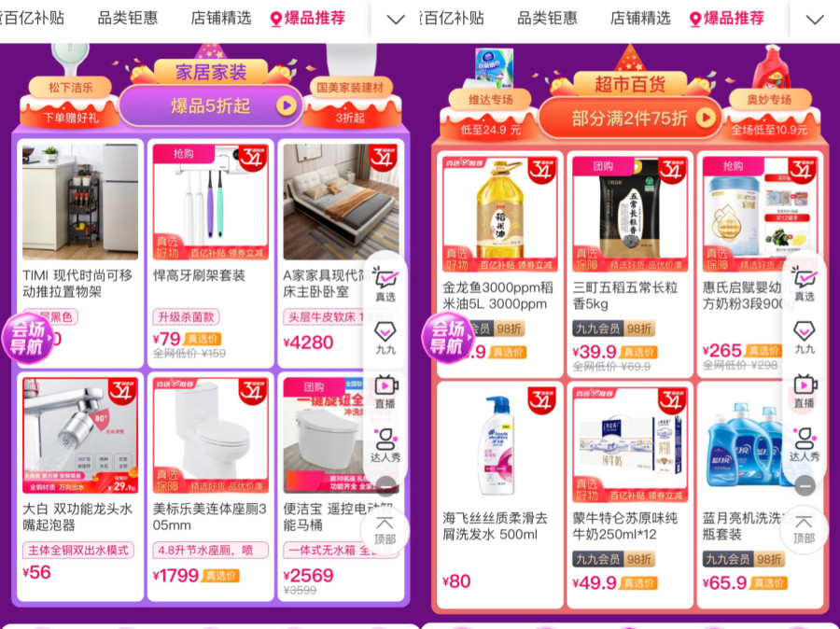Open 真选 icon in left floating sidebar
The height and width of the screenshot is (629, 840).
(x=385, y=284)
